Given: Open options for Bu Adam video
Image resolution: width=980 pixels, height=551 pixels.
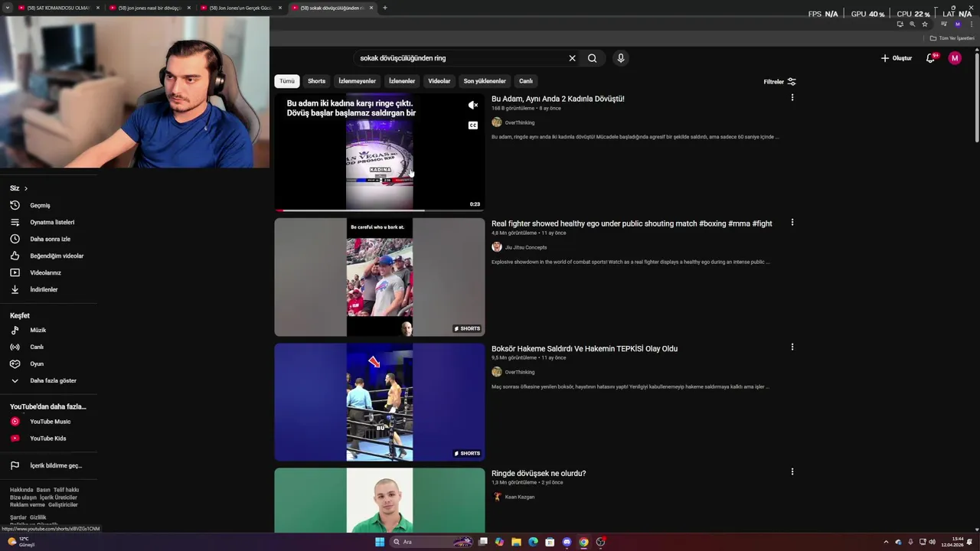Looking at the screenshot, I should tap(792, 98).
